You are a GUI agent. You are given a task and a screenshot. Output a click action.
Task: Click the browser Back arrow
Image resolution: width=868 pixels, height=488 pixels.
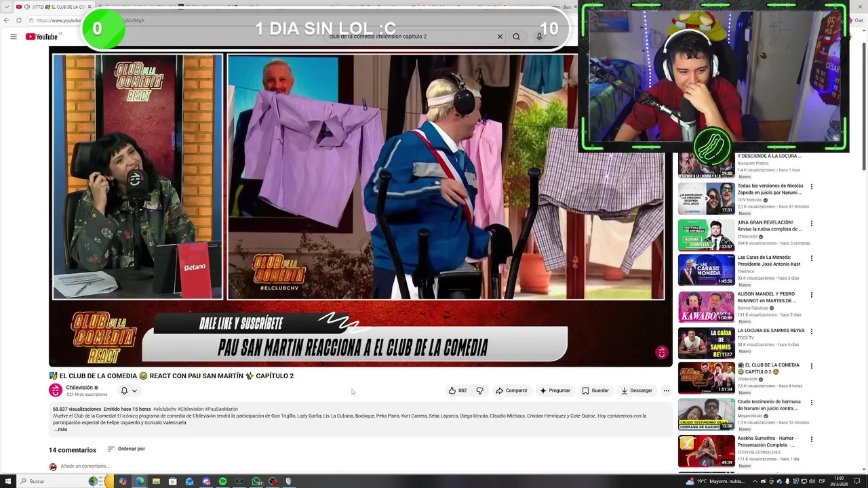[x=7, y=20]
